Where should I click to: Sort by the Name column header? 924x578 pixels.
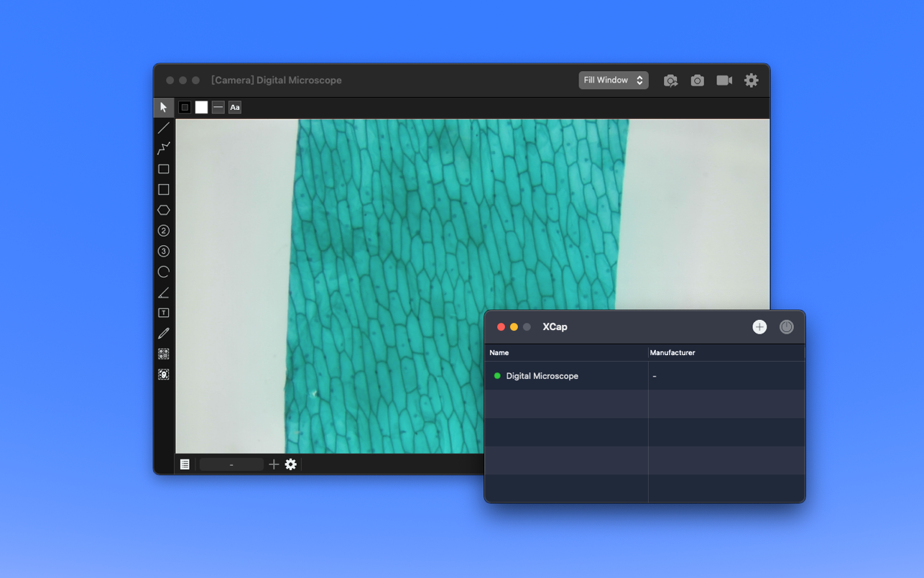[566, 353]
